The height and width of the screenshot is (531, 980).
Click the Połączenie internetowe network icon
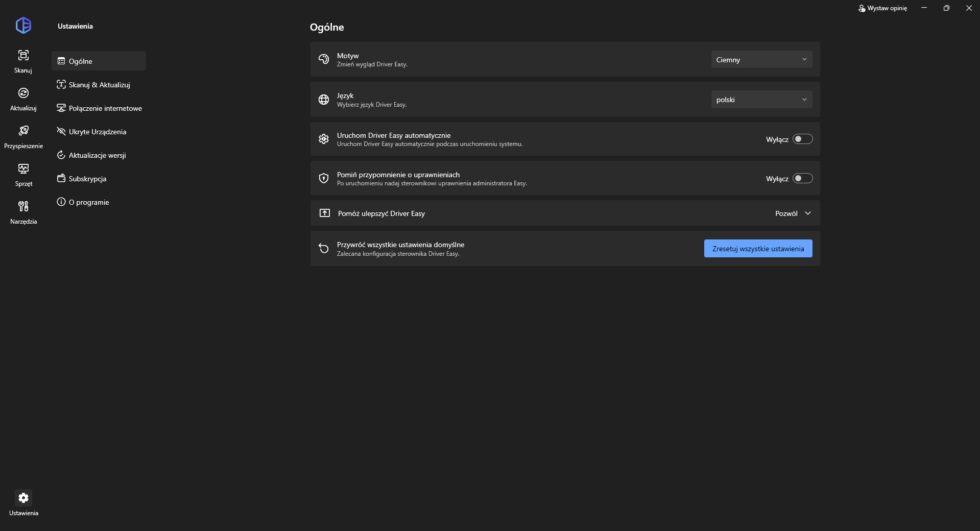tap(61, 108)
